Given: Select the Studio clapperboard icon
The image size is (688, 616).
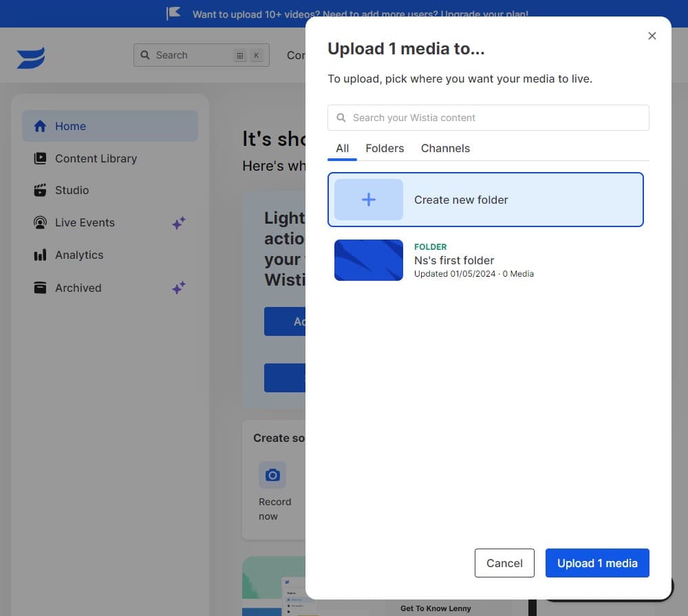Looking at the screenshot, I should tap(40, 190).
